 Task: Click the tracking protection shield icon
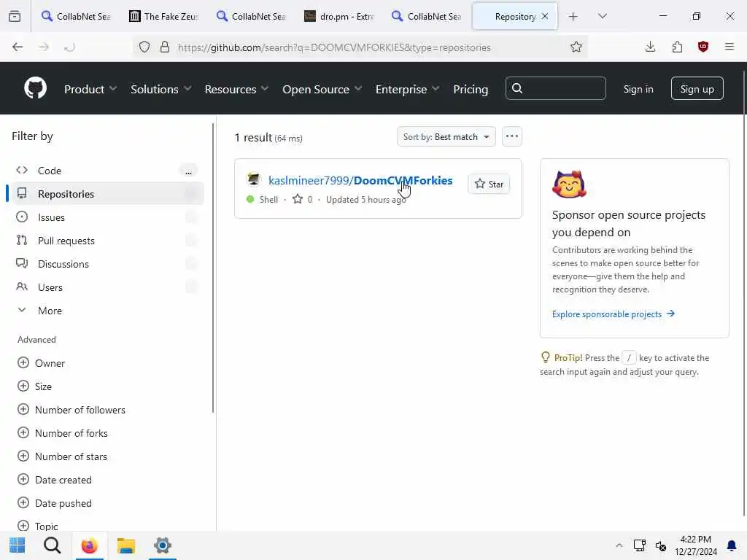click(x=144, y=47)
